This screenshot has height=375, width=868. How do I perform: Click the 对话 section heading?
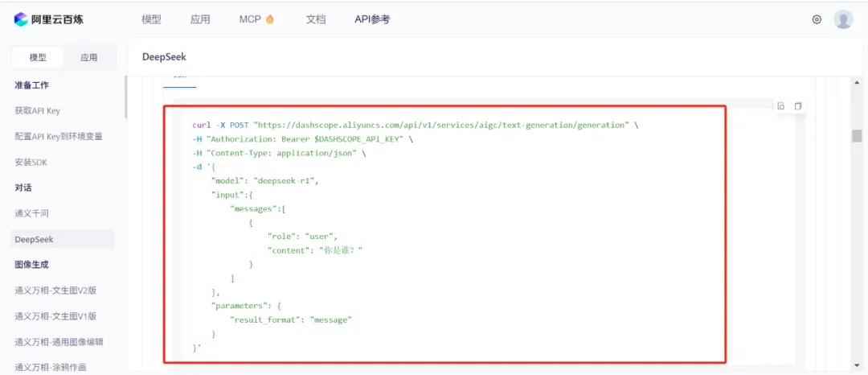23,187
